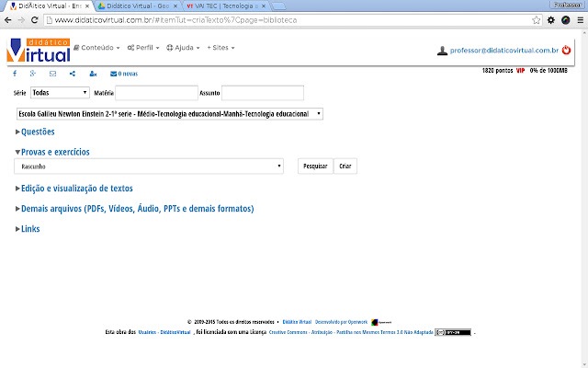Open the Chrome hamburger menu
This screenshot has width=588, height=368.
(x=581, y=20)
